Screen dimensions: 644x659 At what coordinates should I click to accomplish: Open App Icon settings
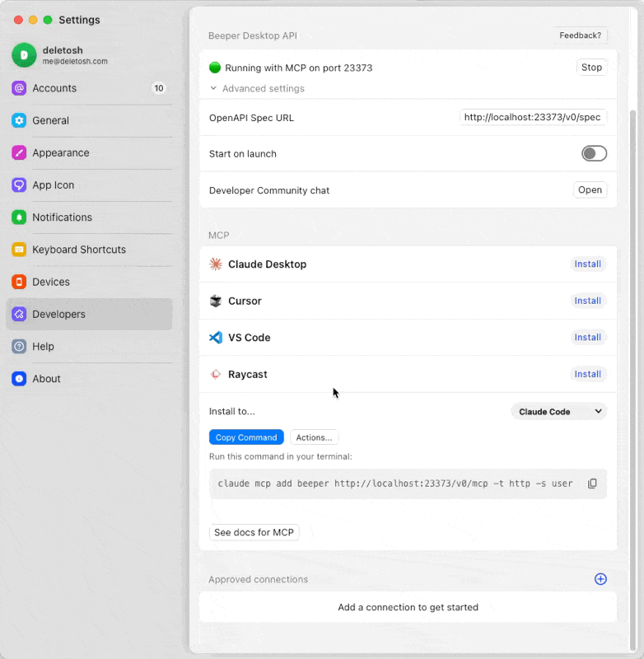(90, 185)
